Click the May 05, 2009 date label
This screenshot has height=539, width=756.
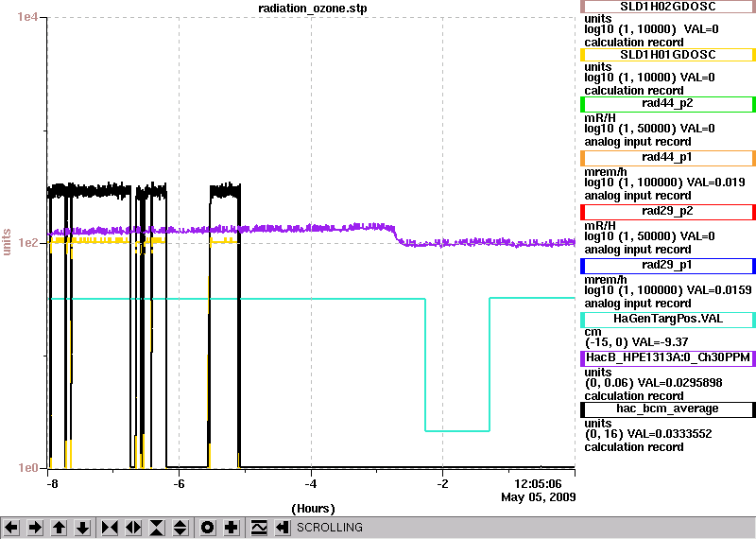tap(538, 497)
